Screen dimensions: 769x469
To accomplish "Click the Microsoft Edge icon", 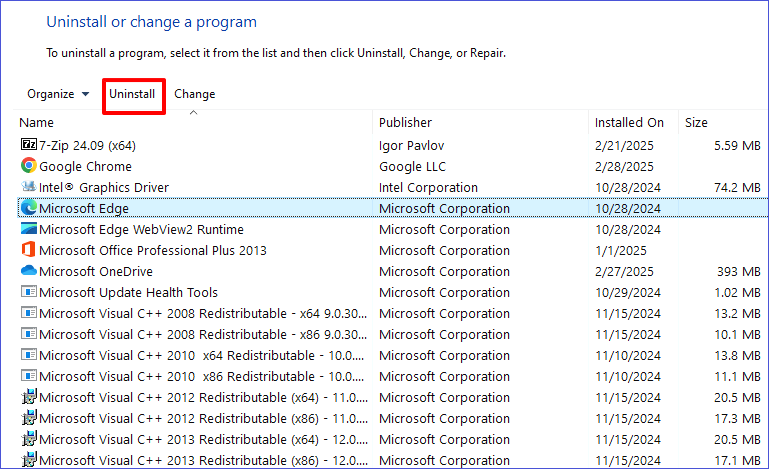I will pos(29,208).
